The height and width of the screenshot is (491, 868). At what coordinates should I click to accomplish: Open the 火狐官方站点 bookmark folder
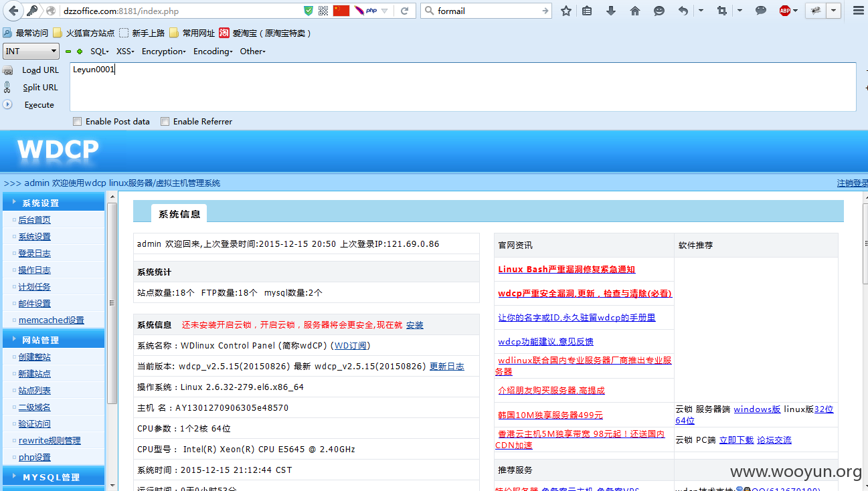(84, 33)
